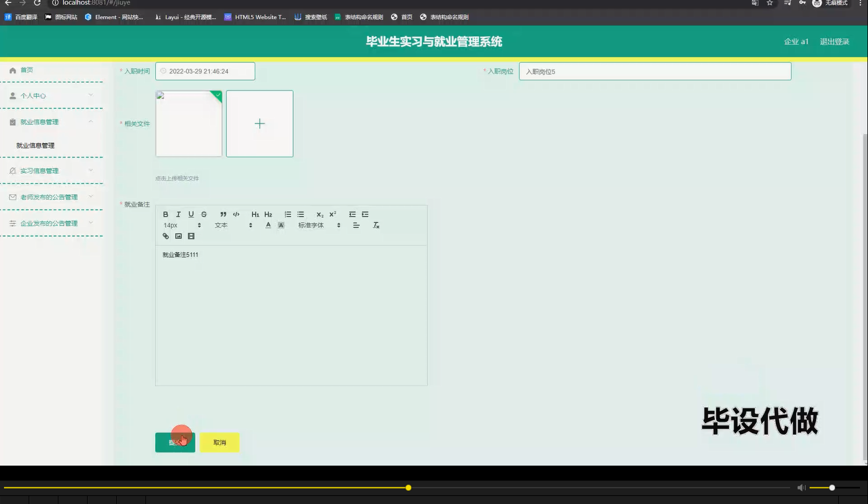The width and height of the screenshot is (868, 504).
Task: Select the H1 heading icon
Action: tap(255, 214)
